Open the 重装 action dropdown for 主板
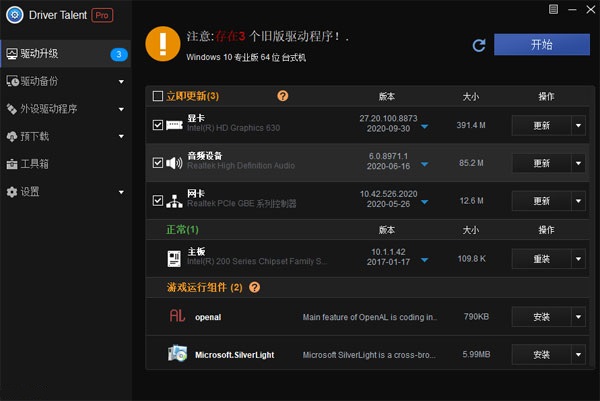This screenshot has width=600, height=401. click(x=578, y=259)
